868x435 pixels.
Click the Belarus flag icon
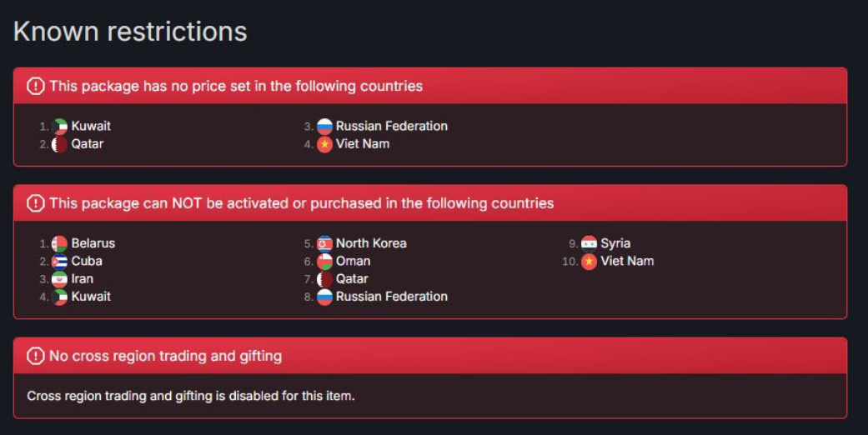click(60, 243)
